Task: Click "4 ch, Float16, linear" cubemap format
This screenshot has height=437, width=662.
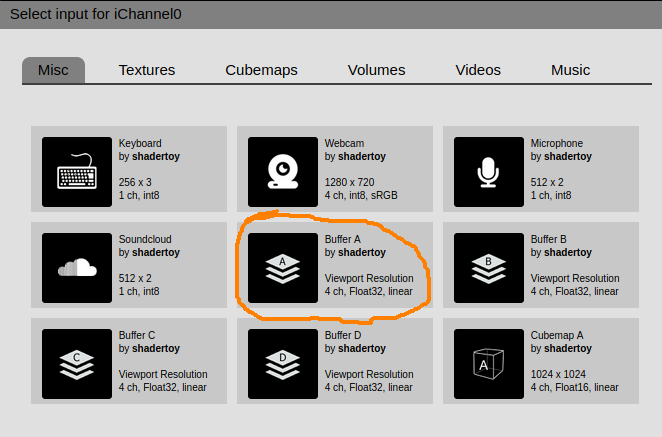Action: pyautogui.click(x=575, y=388)
